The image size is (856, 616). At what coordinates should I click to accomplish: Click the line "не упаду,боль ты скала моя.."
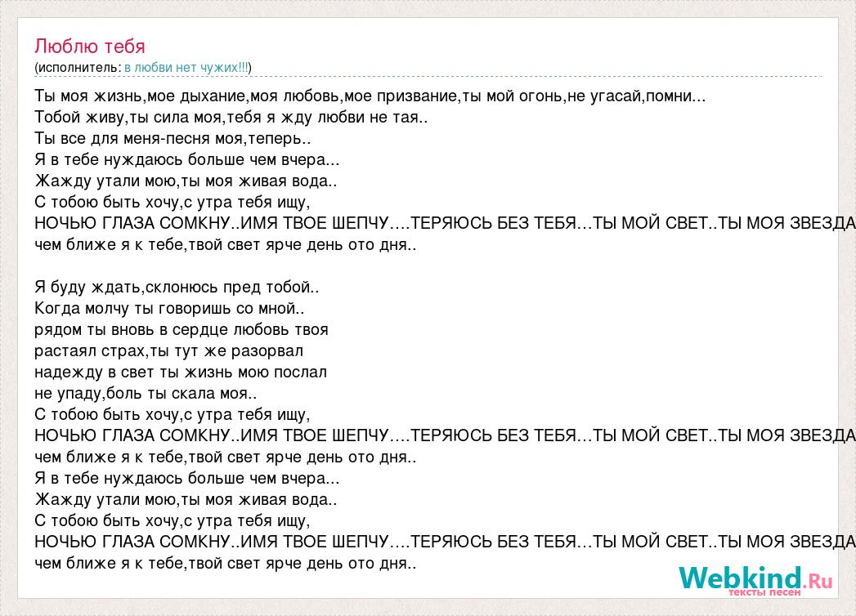(x=146, y=394)
